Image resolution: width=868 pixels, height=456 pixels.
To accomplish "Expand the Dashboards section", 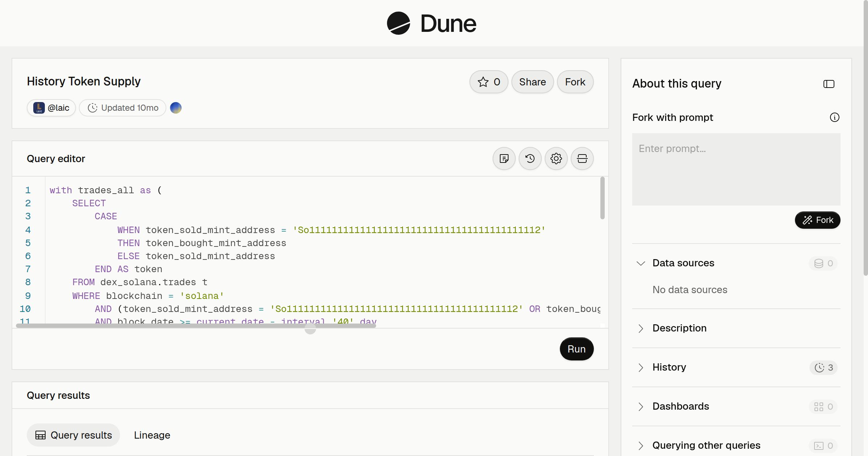I will pyautogui.click(x=641, y=406).
